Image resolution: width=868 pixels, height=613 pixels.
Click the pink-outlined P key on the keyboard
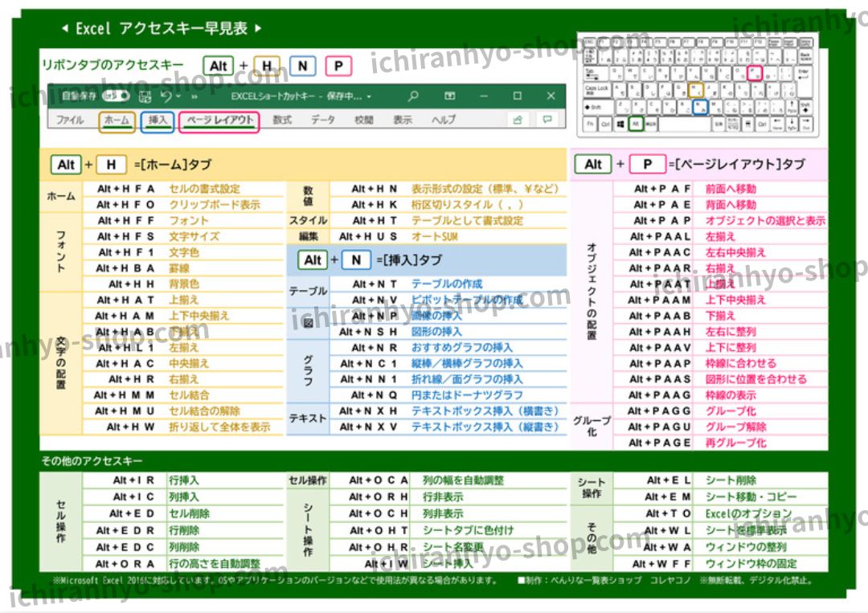coord(754,73)
